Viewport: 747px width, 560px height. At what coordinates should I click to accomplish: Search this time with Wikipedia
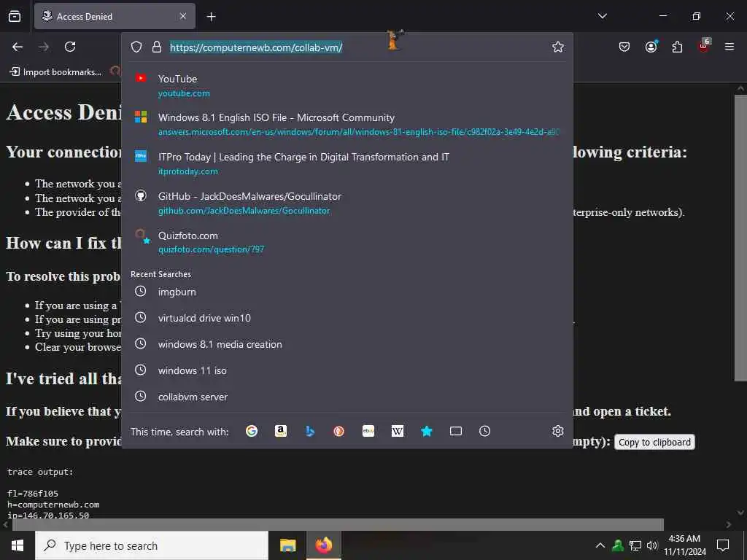(x=398, y=431)
